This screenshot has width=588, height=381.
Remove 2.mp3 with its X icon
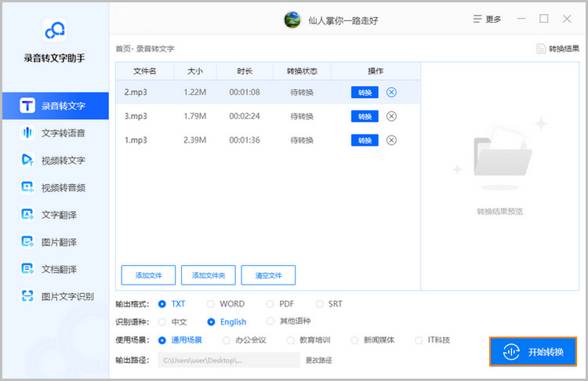pyautogui.click(x=391, y=93)
